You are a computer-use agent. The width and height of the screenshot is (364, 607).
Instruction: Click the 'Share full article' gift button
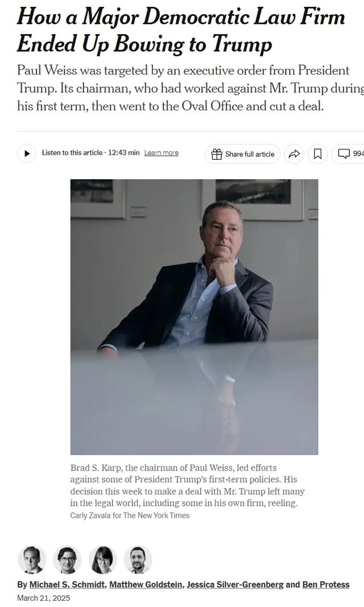point(242,154)
